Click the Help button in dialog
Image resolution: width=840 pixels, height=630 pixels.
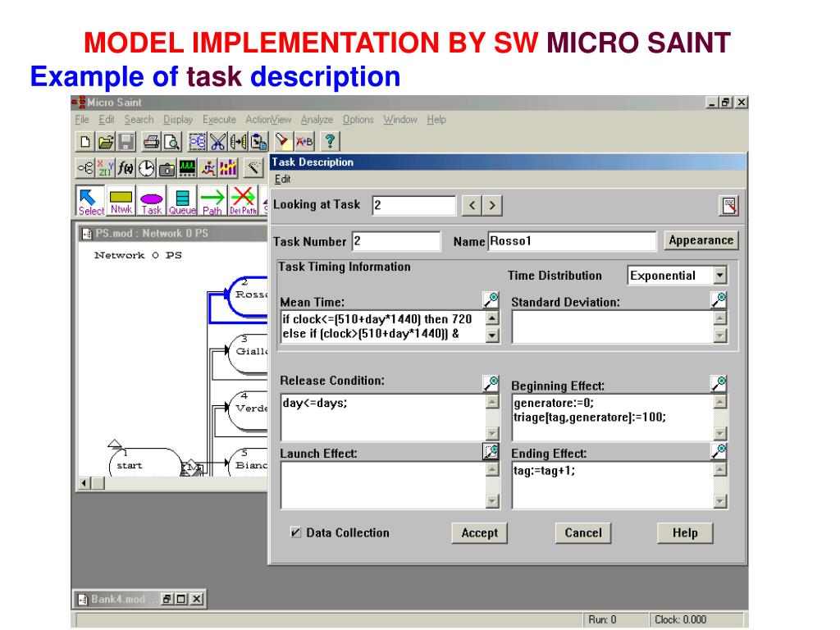pyautogui.click(x=685, y=533)
